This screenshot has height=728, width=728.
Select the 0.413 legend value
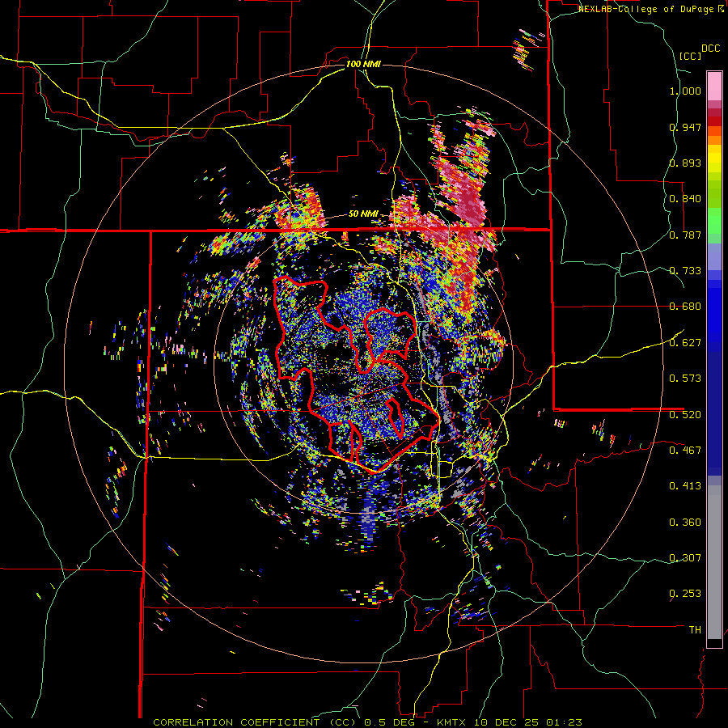(x=685, y=486)
